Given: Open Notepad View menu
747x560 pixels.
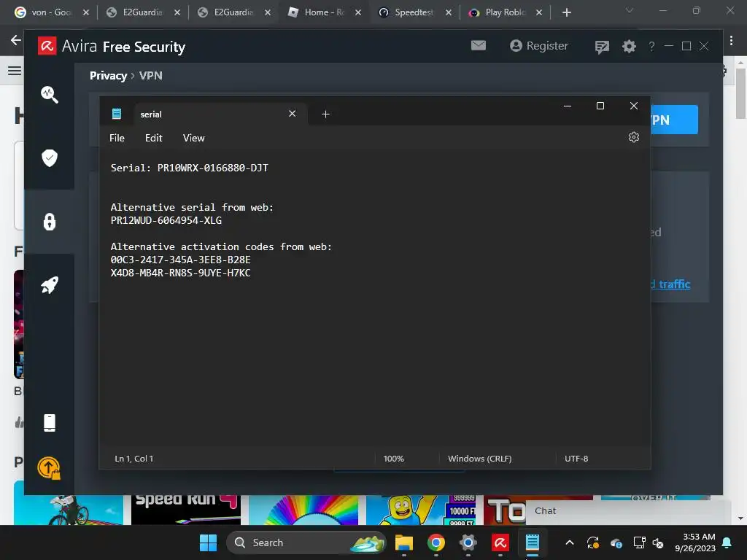Looking at the screenshot, I should (x=193, y=138).
